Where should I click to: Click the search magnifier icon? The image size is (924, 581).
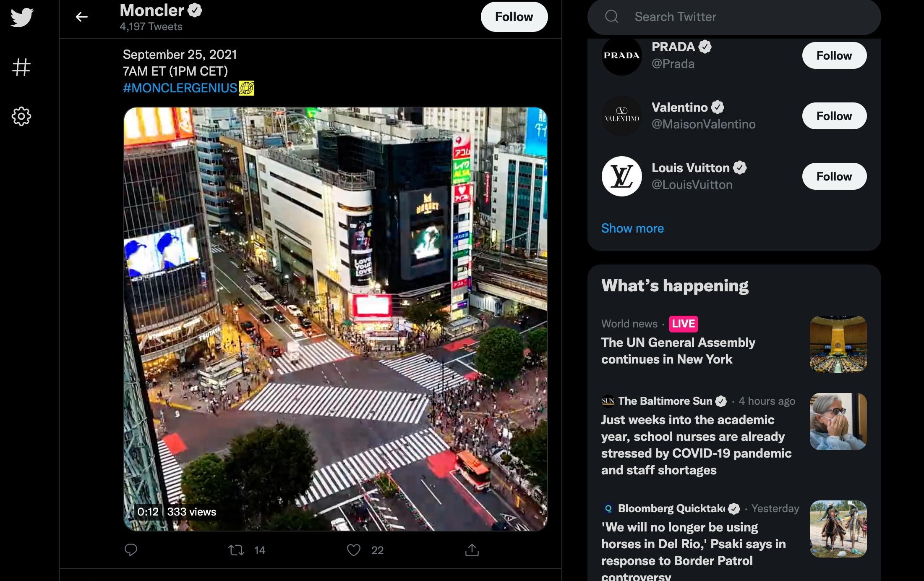[612, 17]
